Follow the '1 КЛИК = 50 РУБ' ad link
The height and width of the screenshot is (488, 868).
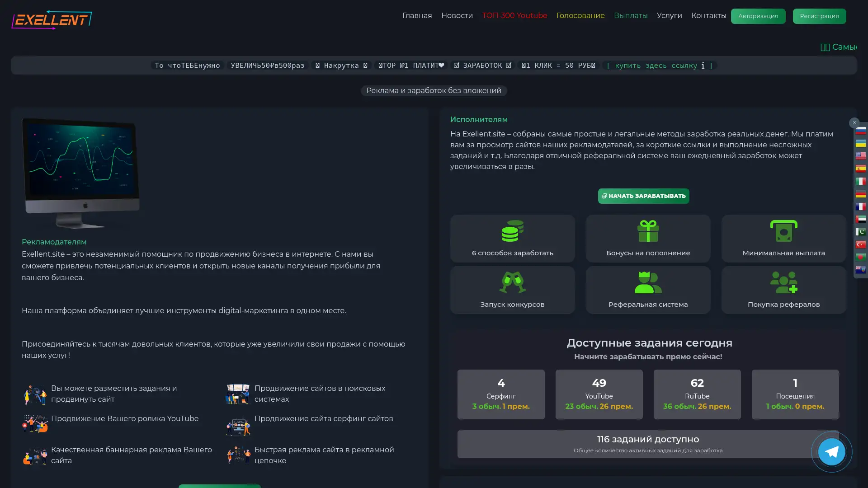coord(558,66)
